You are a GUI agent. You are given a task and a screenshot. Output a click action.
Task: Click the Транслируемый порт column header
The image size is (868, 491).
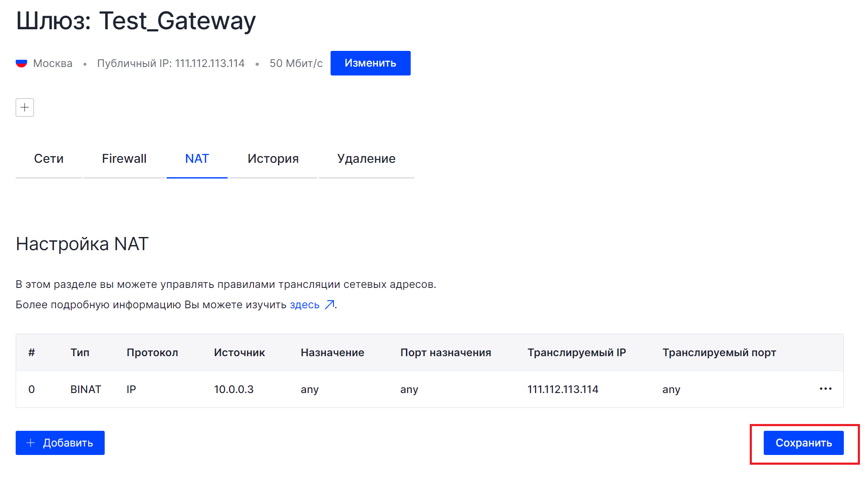719,352
